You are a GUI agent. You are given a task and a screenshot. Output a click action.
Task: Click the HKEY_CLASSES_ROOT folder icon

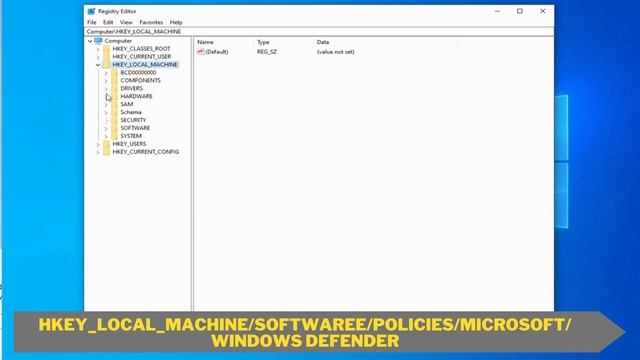click(x=107, y=49)
